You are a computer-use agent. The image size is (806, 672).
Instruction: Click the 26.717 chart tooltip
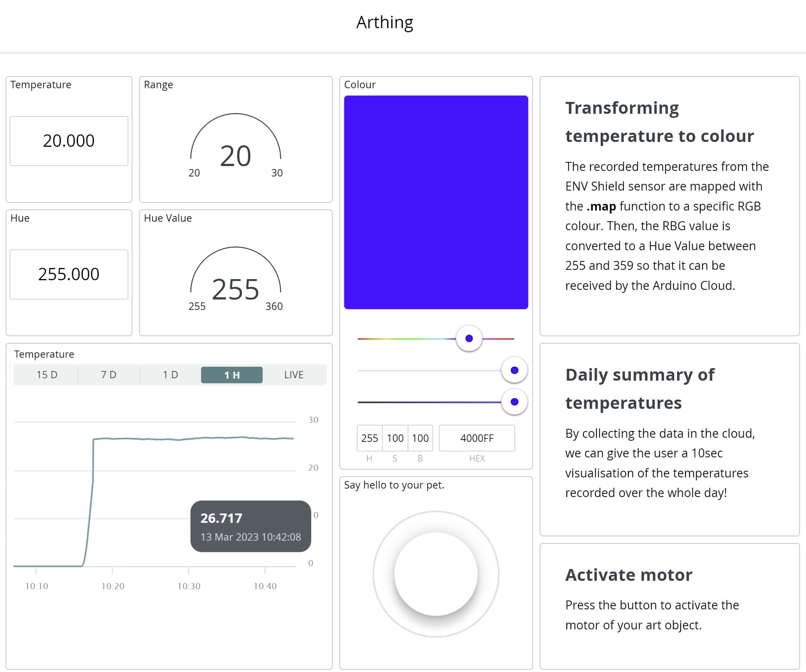click(x=251, y=526)
